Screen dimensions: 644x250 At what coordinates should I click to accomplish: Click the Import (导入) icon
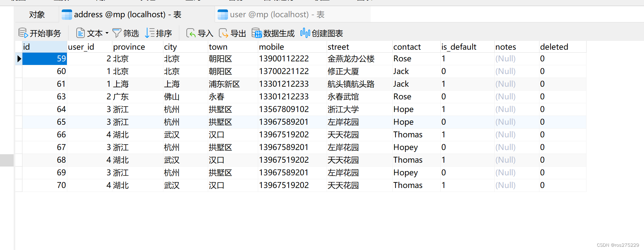click(x=191, y=33)
